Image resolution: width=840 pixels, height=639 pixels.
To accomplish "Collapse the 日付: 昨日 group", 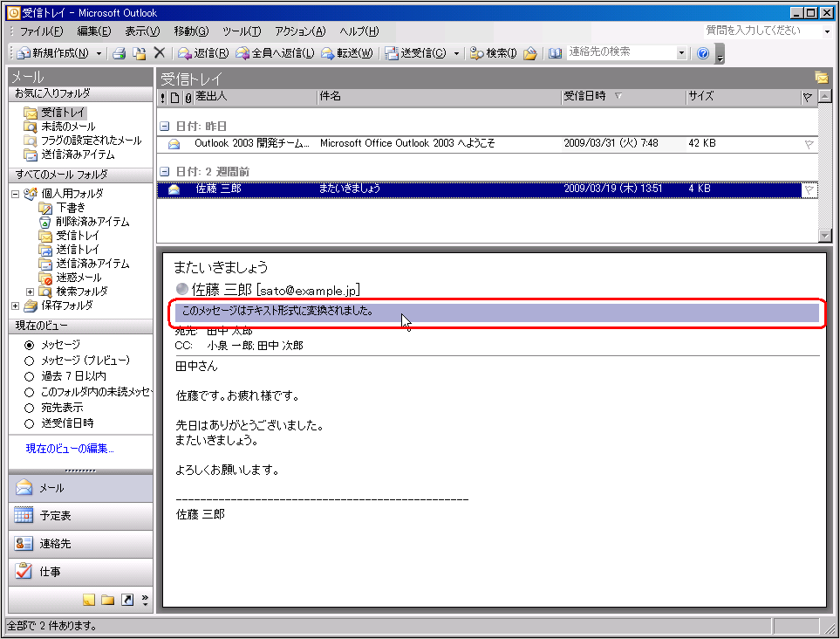I will [x=165, y=127].
